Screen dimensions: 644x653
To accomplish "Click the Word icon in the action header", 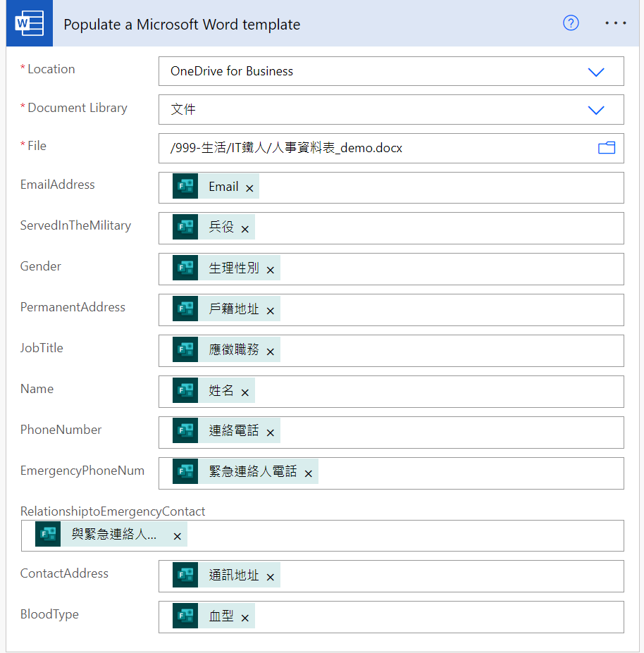I will (x=29, y=23).
